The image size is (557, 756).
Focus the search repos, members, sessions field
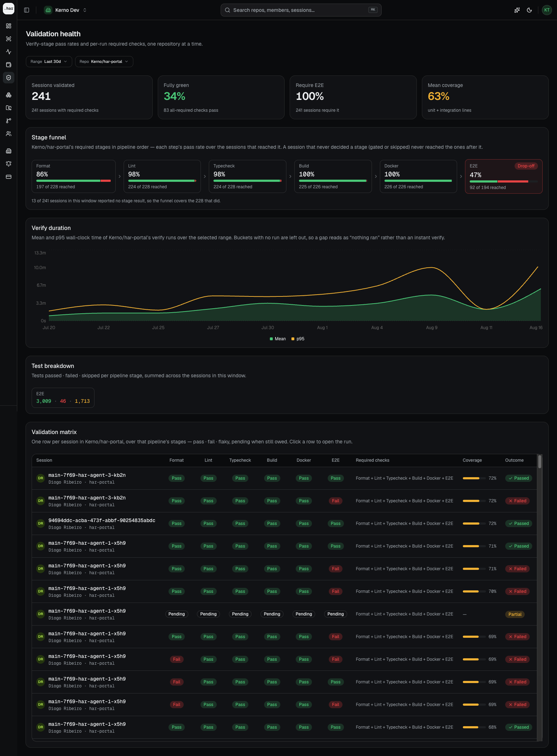click(x=301, y=10)
